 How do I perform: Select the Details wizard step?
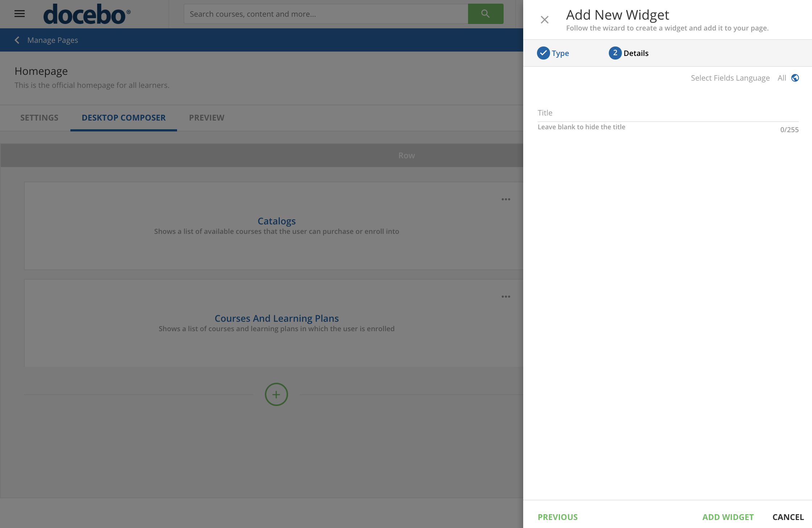(x=629, y=53)
